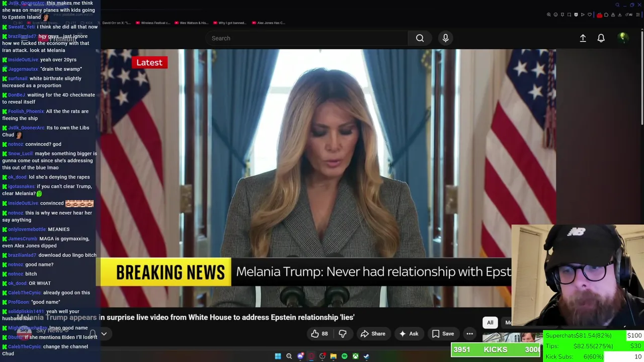Click the Ask button under the video
The height and width of the screenshot is (362, 644).
[x=409, y=334]
